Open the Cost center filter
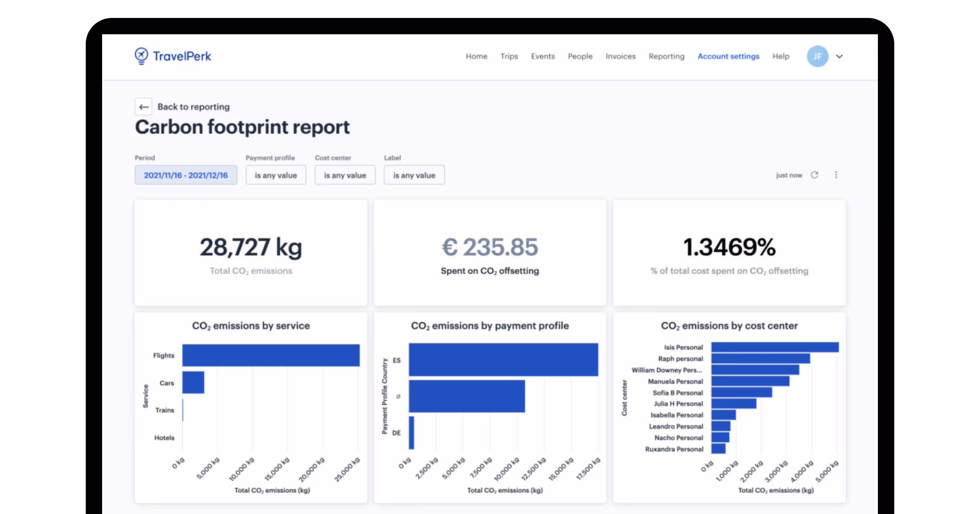Image resolution: width=980 pixels, height=514 pixels. pyautogui.click(x=345, y=175)
